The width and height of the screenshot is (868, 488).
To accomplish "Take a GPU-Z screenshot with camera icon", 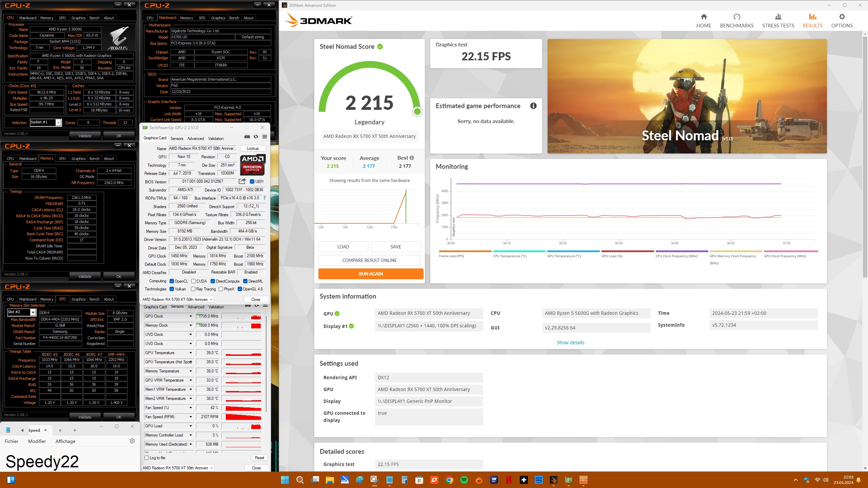I will pyautogui.click(x=247, y=137).
